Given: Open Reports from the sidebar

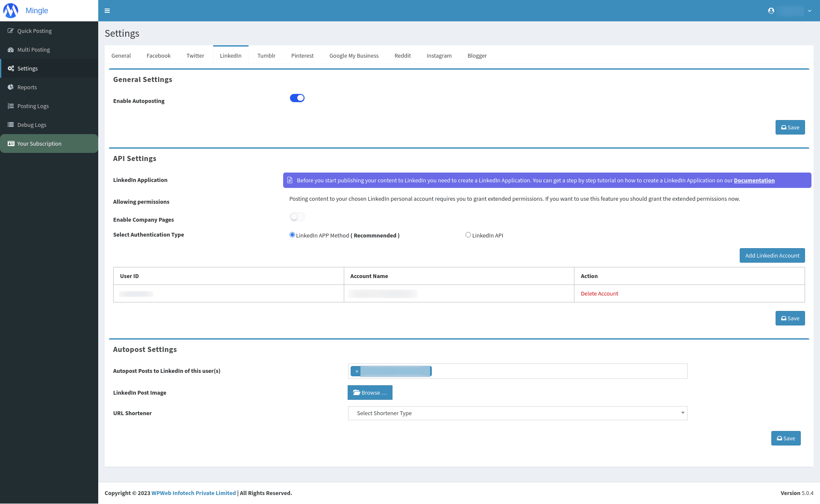Looking at the screenshot, I should tap(27, 87).
